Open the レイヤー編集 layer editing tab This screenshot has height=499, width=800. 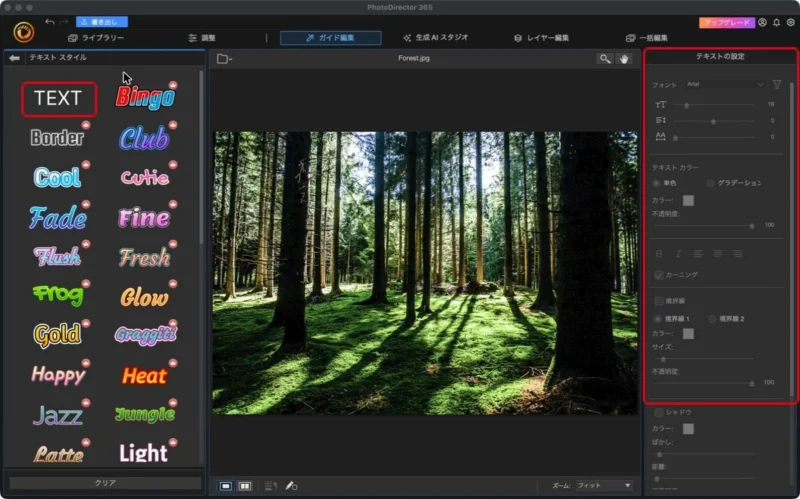[541, 38]
